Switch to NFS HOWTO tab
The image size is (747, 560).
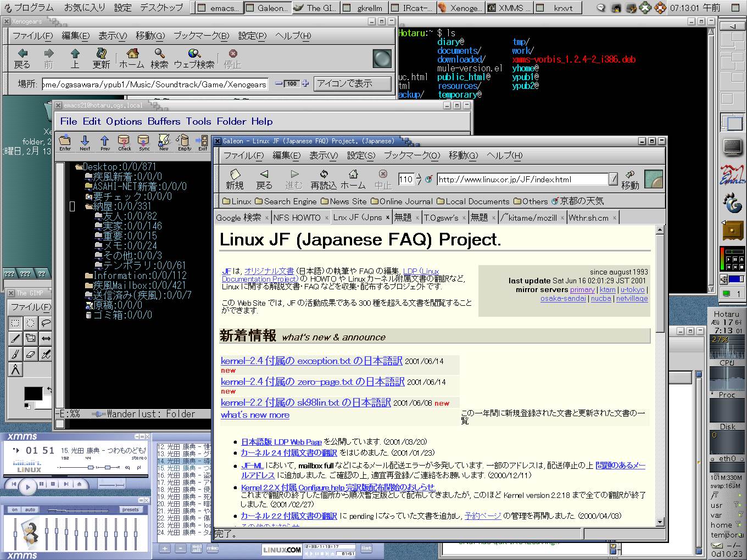[301, 217]
